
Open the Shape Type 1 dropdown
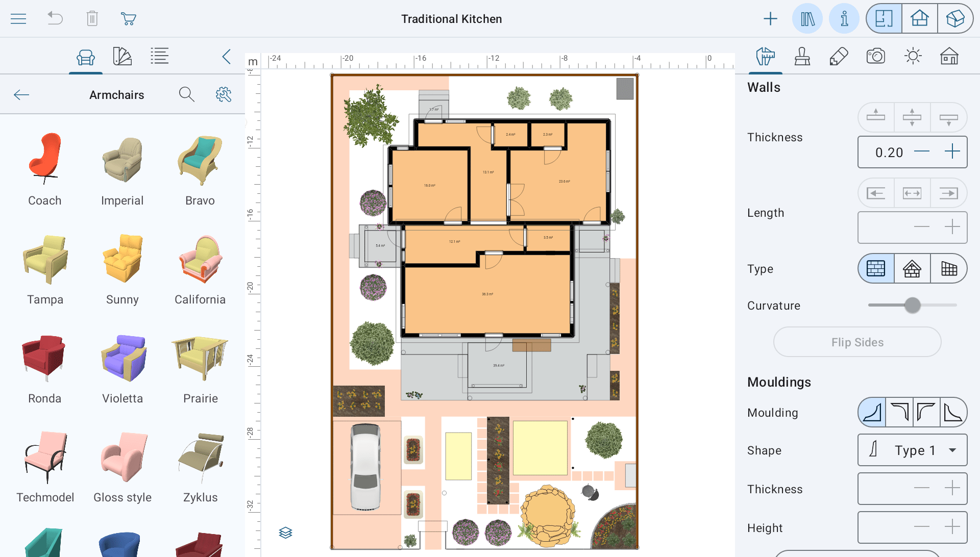tap(913, 450)
